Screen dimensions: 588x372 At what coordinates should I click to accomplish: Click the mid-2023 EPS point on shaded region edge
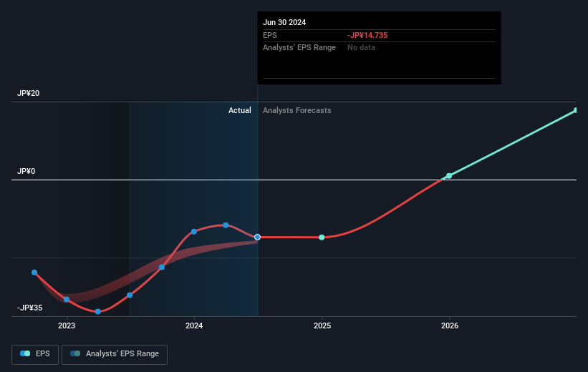point(130,295)
